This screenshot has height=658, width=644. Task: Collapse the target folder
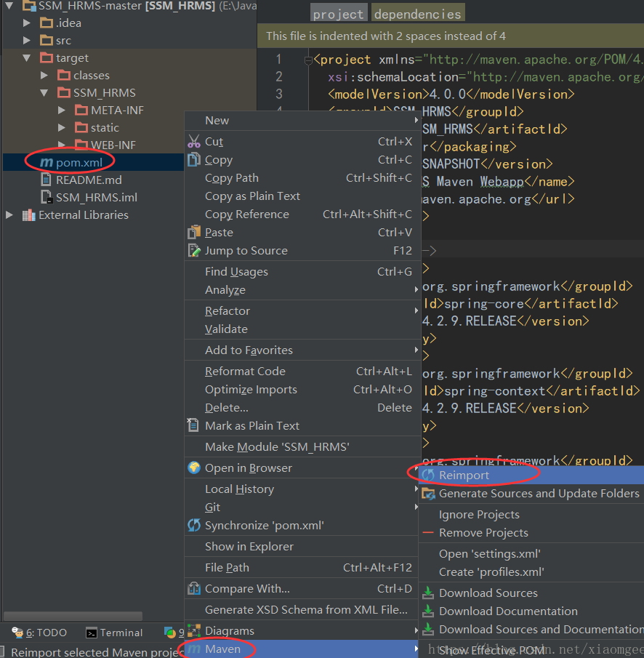pyautogui.click(x=27, y=58)
